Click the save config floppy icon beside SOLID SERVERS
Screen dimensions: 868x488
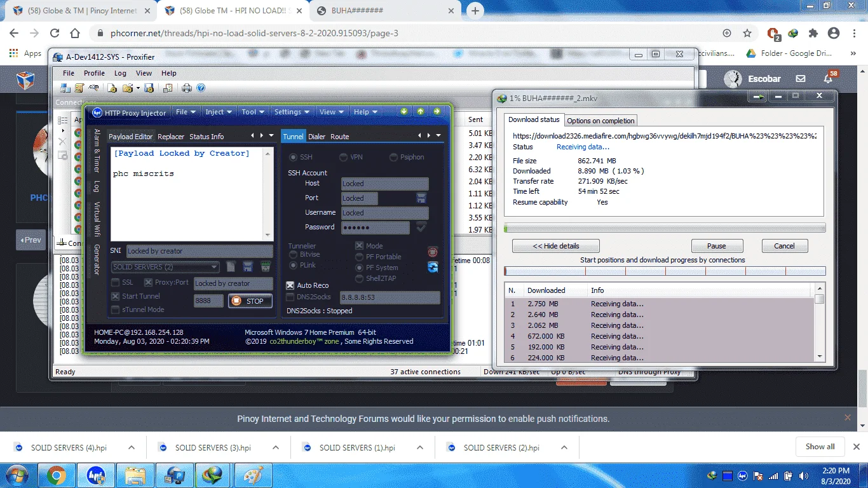(x=248, y=267)
